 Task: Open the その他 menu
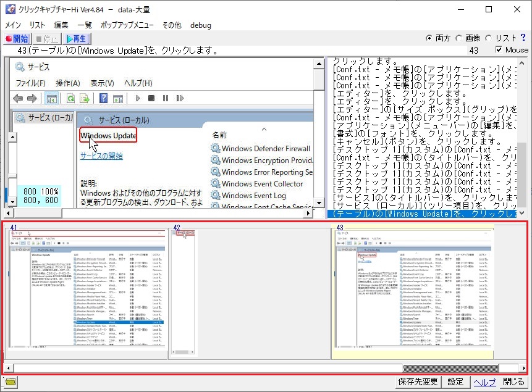point(172,25)
